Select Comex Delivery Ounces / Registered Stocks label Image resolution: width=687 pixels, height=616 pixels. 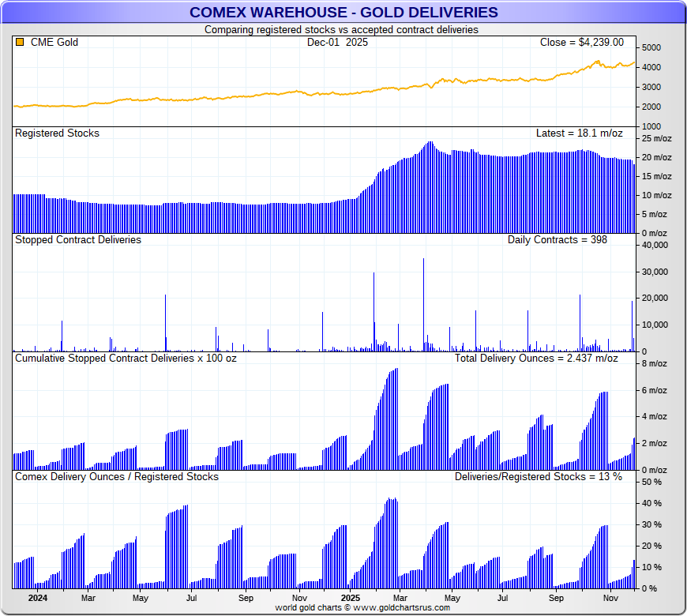pos(117,476)
